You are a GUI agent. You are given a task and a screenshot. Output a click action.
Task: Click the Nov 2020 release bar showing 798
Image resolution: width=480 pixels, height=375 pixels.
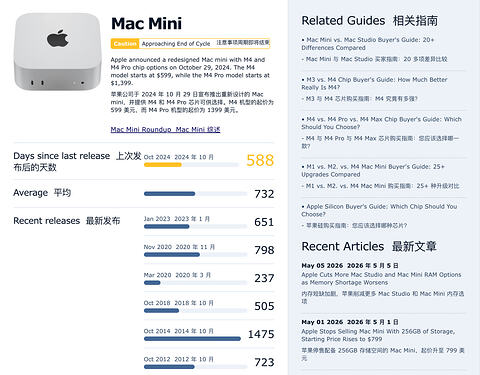[x=195, y=255]
